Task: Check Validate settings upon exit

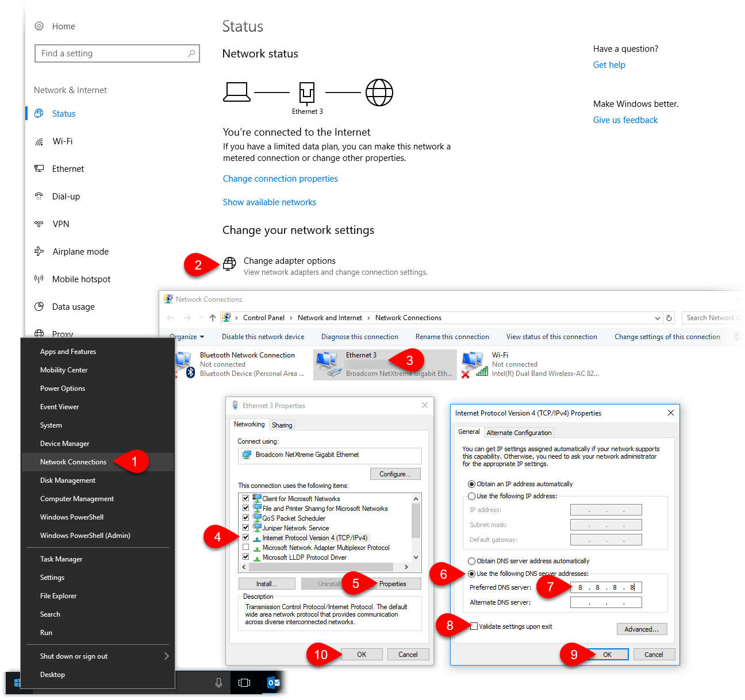Action: click(x=474, y=626)
